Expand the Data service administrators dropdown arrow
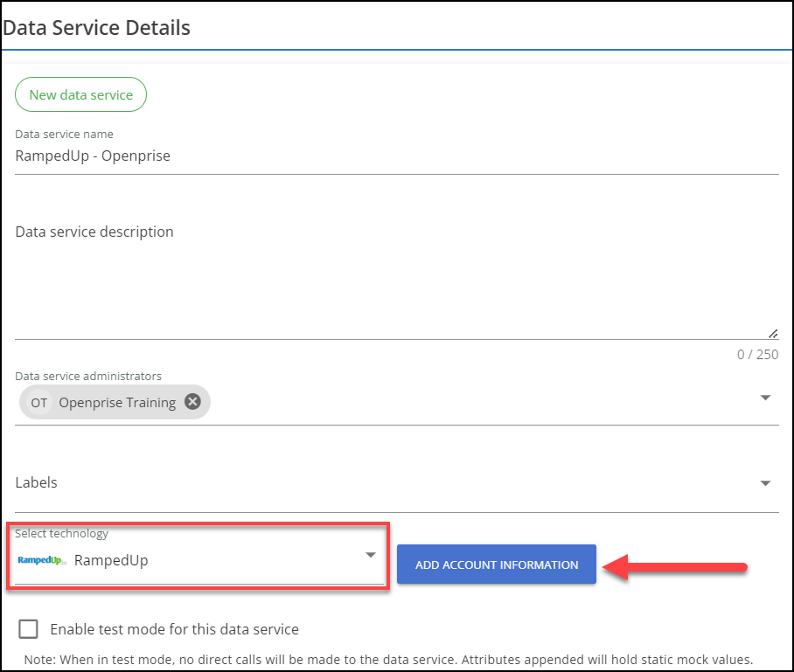 click(x=765, y=398)
